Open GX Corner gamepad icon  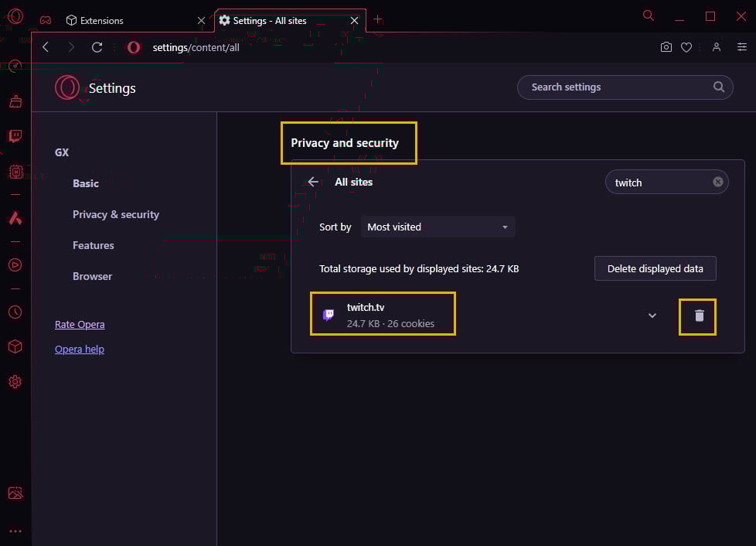coord(46,20)
